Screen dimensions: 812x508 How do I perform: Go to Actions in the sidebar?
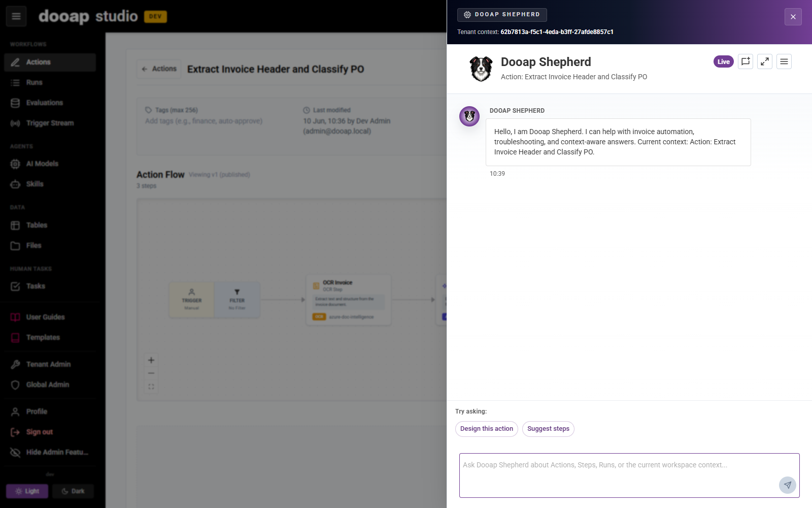click(50, 62)
